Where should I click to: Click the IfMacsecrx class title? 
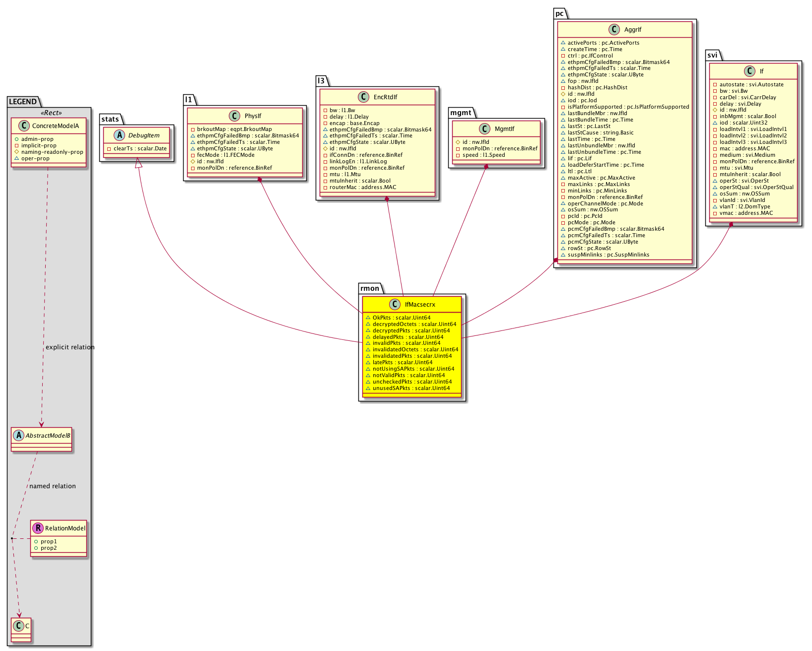pos(420,304)
